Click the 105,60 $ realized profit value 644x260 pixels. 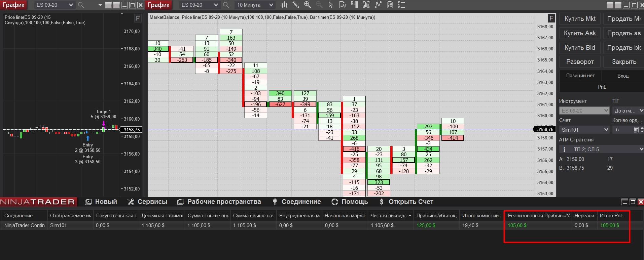(517, 225)
